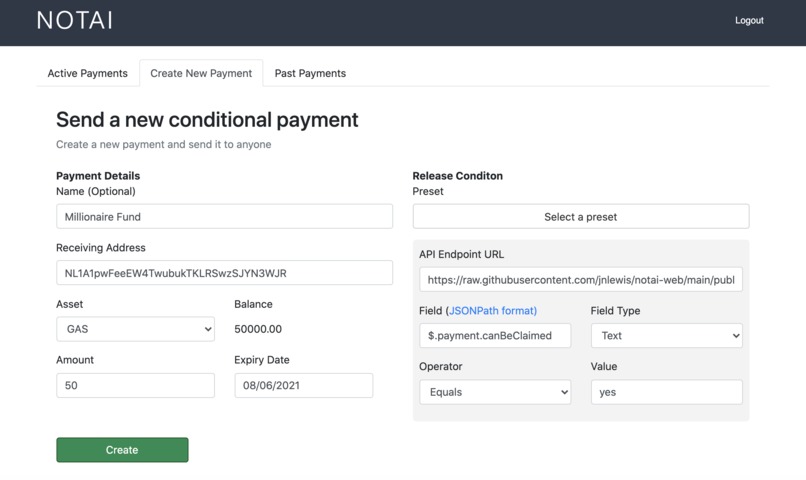Focus the Name (Optional) field
This screenshot has width=806, height=480.
[x=225, y=216]
